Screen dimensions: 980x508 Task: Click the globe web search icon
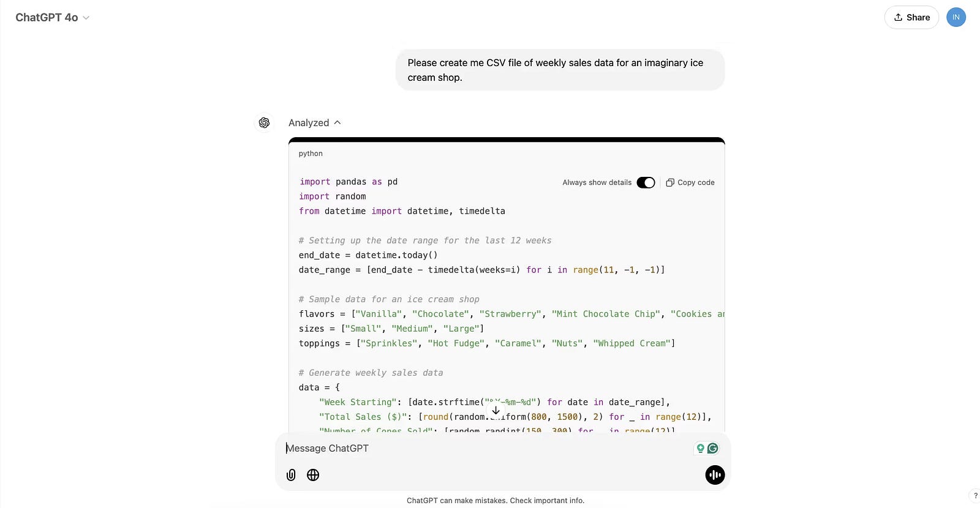[313, 475]
